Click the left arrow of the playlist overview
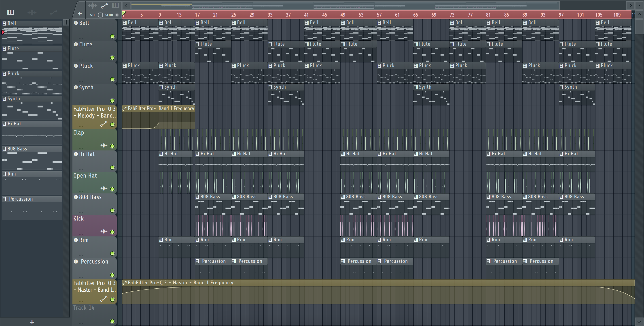This screenshot has width=644, height=326. pos(126,5)
